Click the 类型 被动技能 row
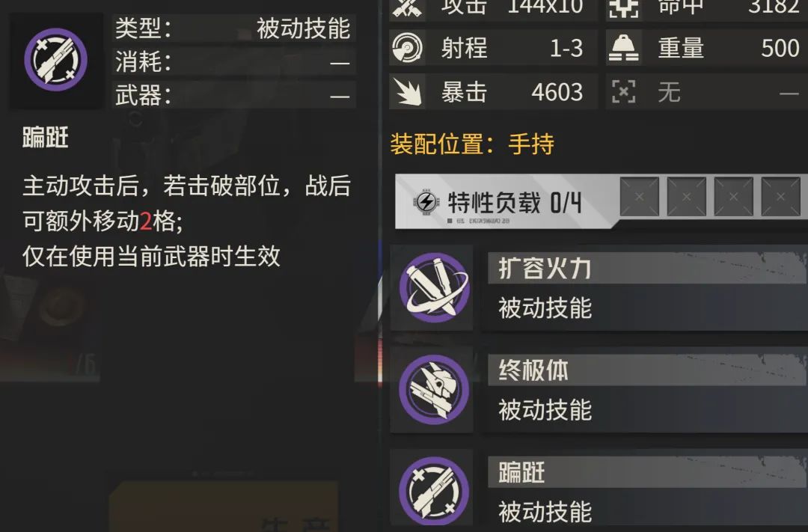 coord(233,28)
